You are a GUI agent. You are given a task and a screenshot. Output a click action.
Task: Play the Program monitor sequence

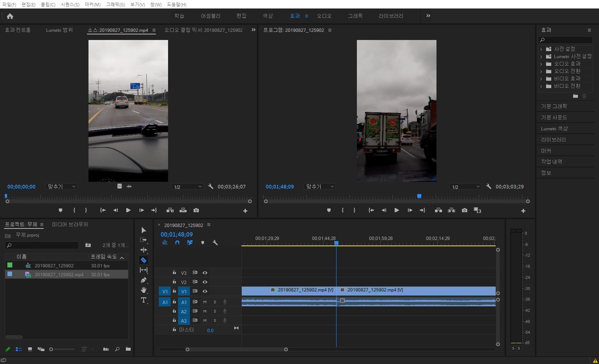(x=396, y=210)
